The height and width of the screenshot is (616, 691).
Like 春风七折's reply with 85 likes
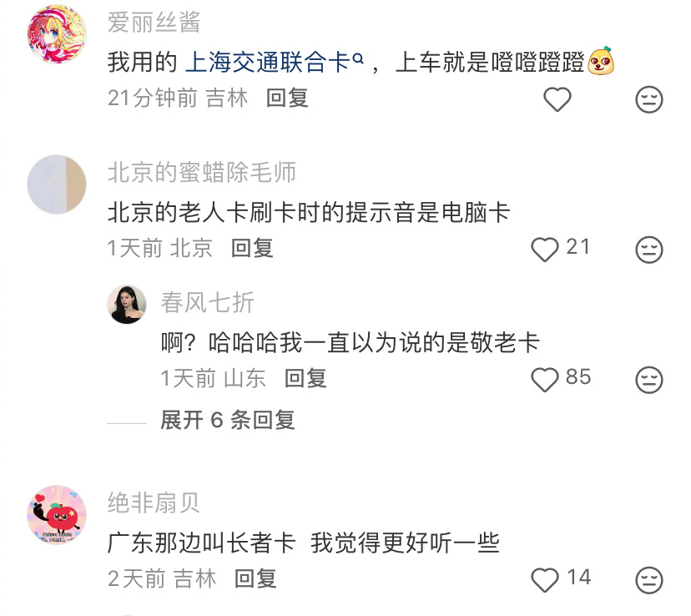(545, 380)
